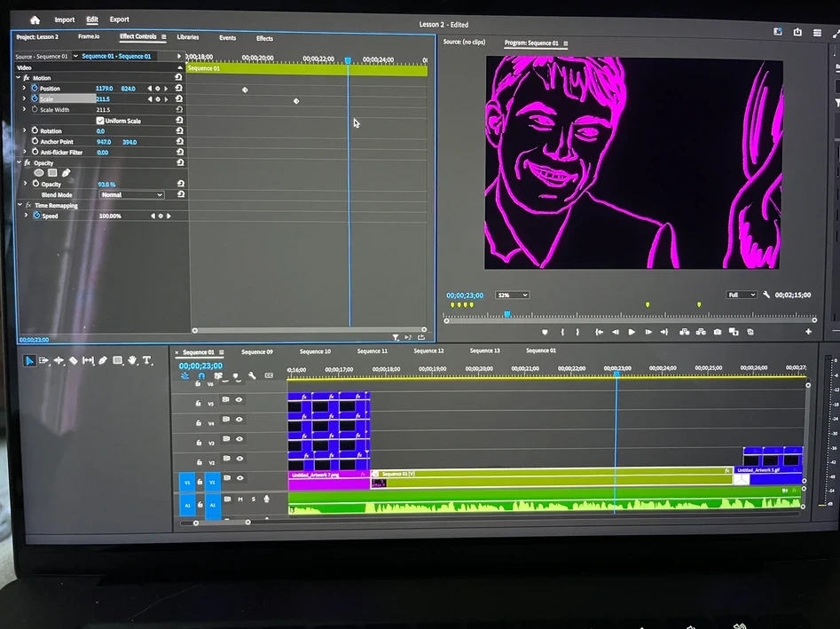Pick free draw bezier mask pen
This screenshot has width=840, height=629.
point(66,173)
